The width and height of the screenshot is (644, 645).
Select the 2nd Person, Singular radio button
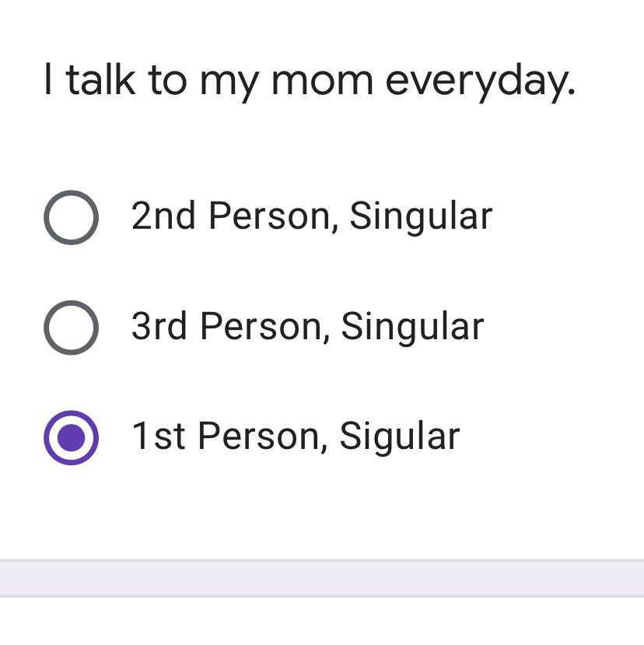pos(71,217)
